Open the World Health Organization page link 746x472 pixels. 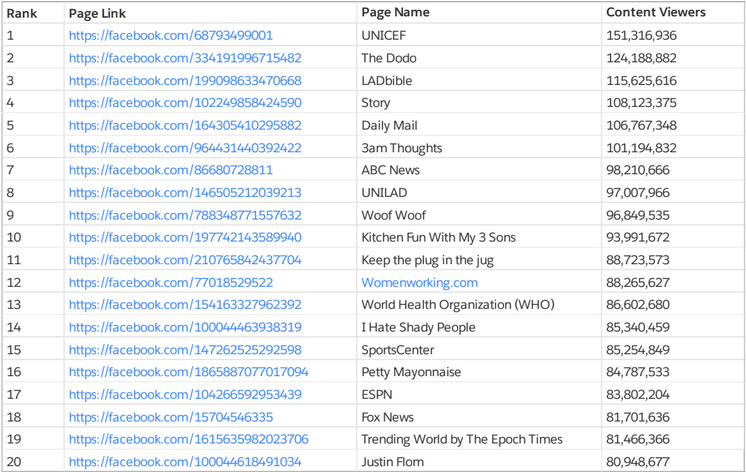pyautogui.click(x=184, y=304)
